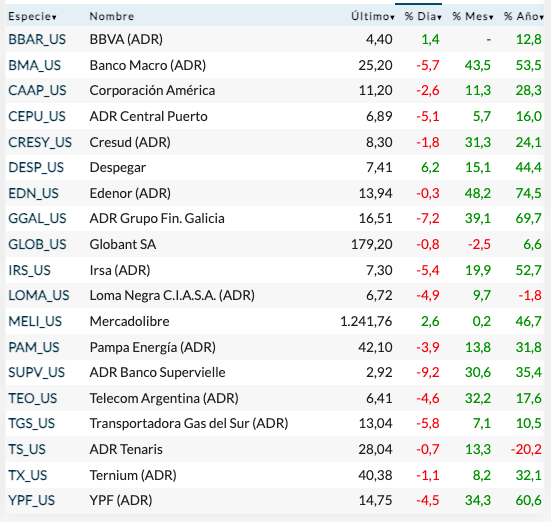The image size is (551, 522).
Task: Open the TEO_US ticker link
Action: [x=33, y=398]
